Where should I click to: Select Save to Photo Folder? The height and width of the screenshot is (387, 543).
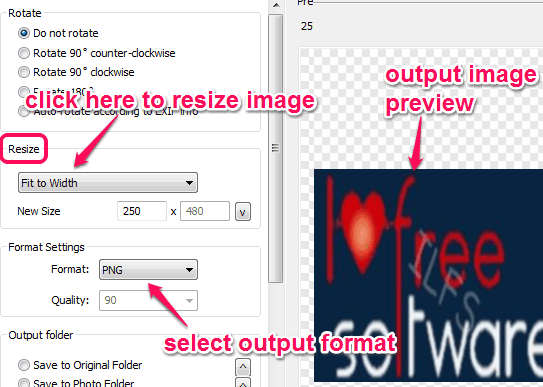tap(24, 383)
